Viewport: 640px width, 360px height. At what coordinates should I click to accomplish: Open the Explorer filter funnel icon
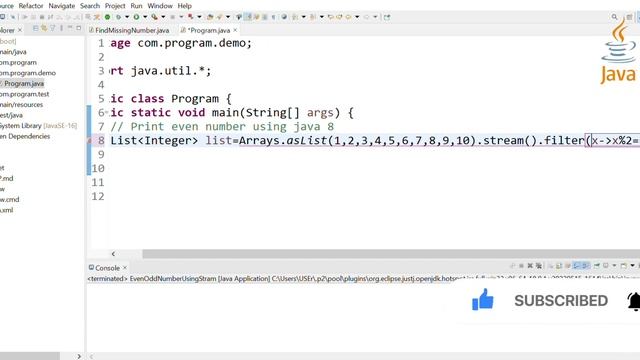52,28
